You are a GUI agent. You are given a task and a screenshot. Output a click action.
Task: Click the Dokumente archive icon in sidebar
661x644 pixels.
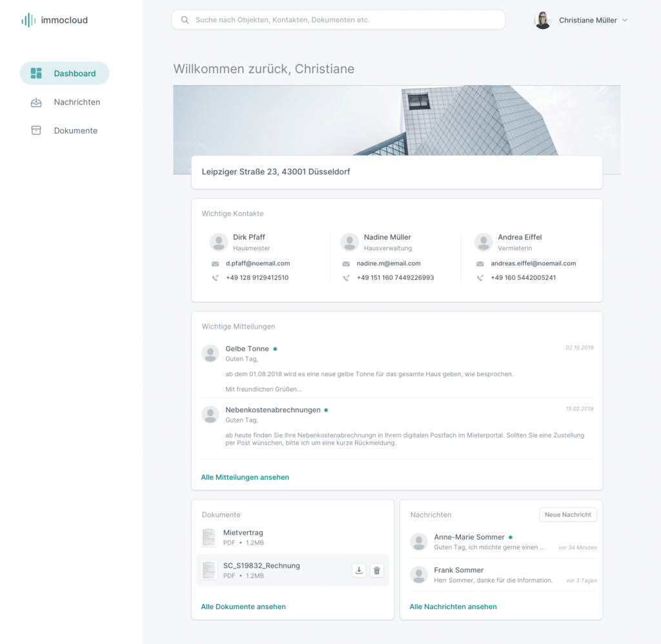point(36,130)
